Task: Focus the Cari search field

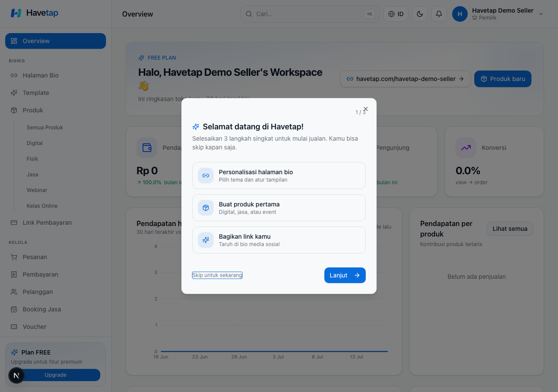Action: tap(310, 14)
